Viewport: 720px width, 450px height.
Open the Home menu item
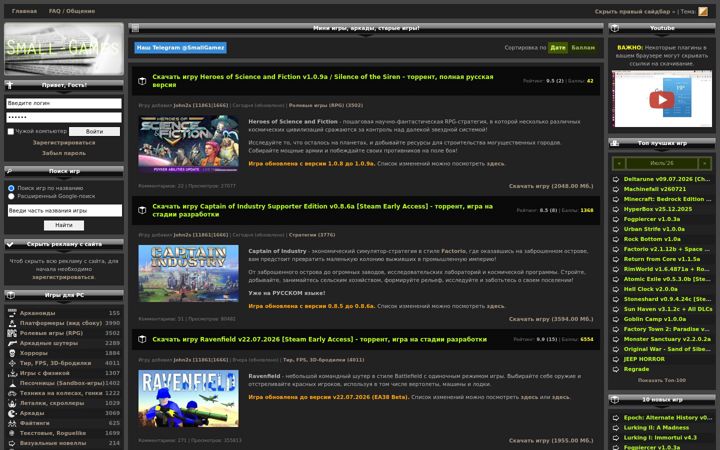[24, 11]
